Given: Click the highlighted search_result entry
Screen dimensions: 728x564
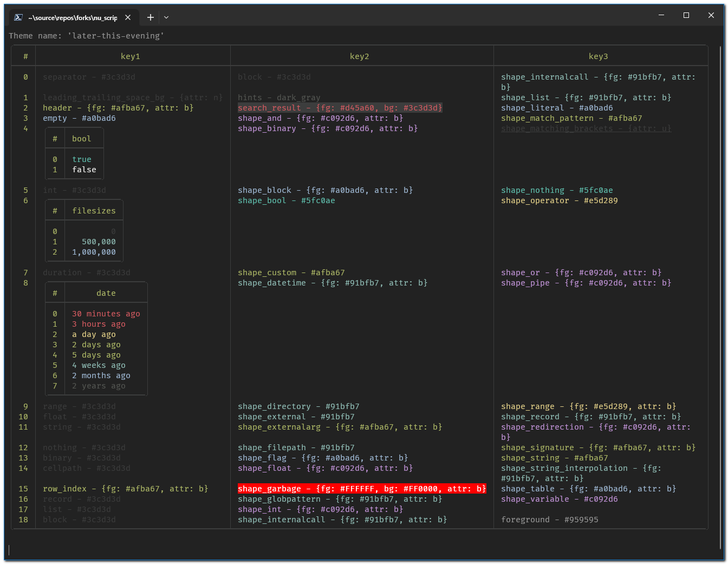Looking at the screenshot, I should coord(340,108).
